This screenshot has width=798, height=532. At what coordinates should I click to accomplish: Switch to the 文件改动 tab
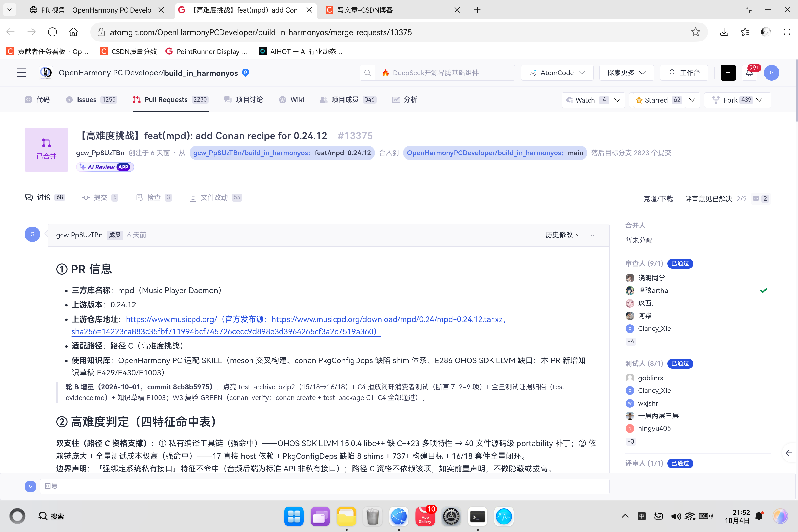[x=215, y=197]
